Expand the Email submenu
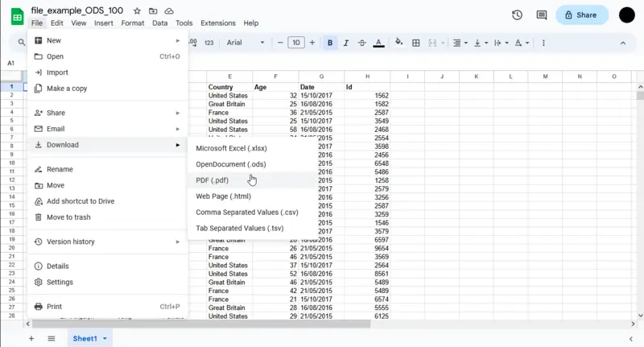This screenshot has height=347, width=644. 108,129
